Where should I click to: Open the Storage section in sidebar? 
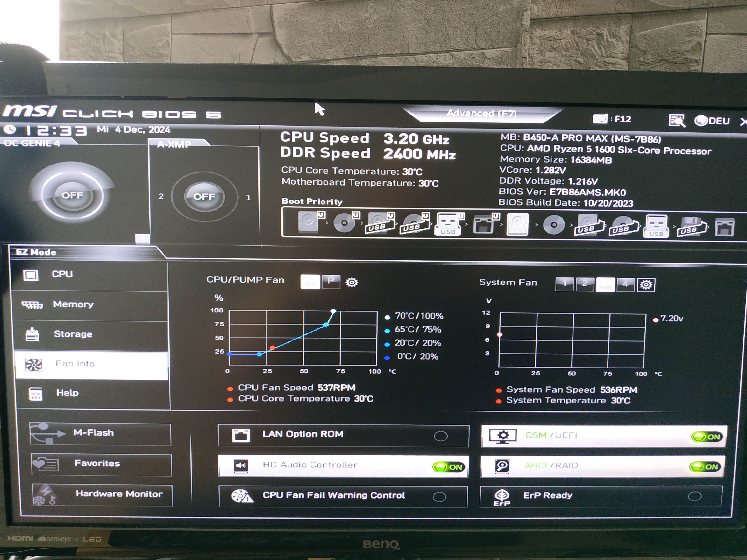pyautogui.click(x=73, y=334)
